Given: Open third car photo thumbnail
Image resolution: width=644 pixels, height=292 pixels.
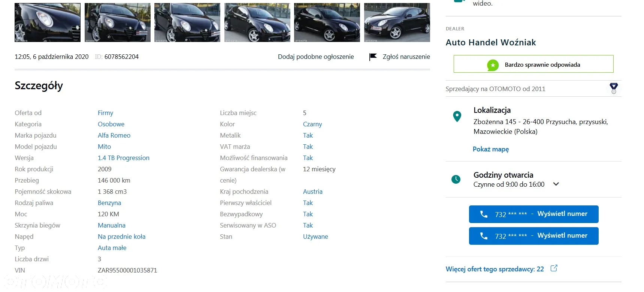Looking at the screenshot, I should (187, 22).
